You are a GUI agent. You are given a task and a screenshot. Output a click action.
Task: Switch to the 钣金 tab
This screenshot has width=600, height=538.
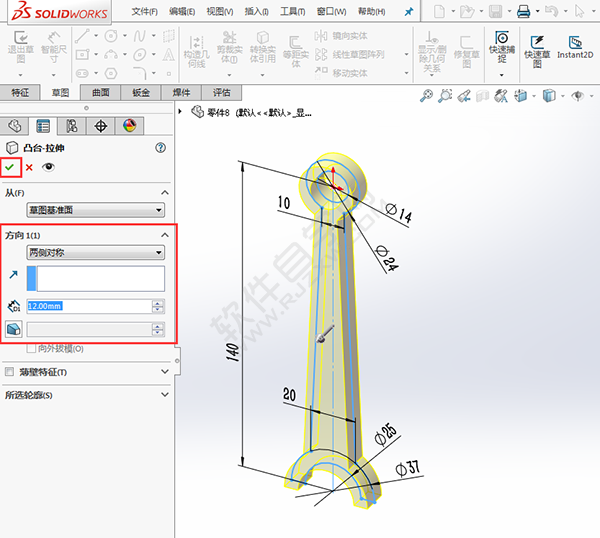tap(141, 92)
